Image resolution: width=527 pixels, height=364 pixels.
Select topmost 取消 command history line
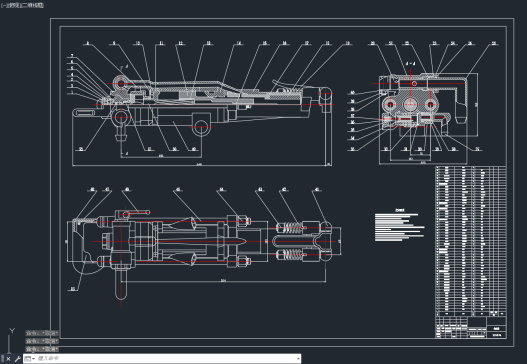[x=42, y=333]
